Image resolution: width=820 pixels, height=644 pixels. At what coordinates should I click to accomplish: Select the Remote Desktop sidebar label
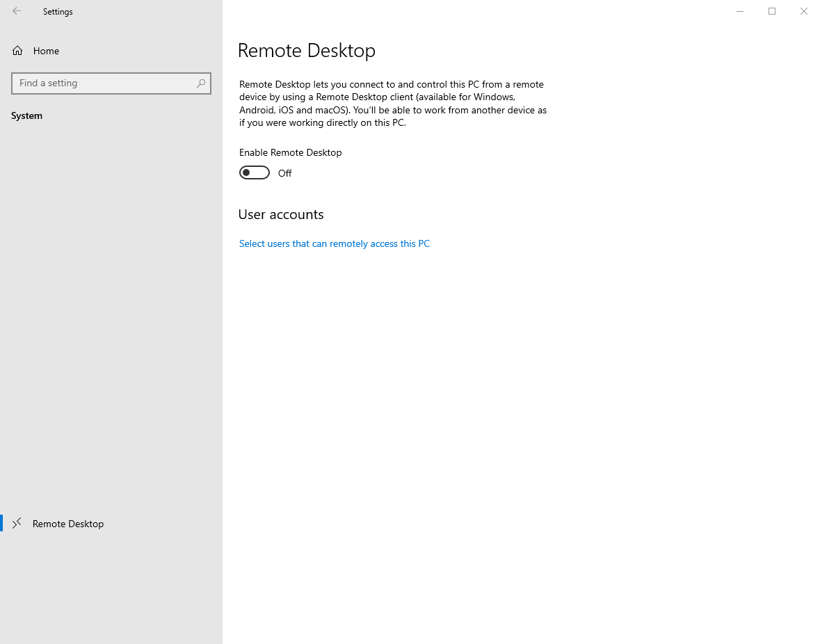click(68, 524)
